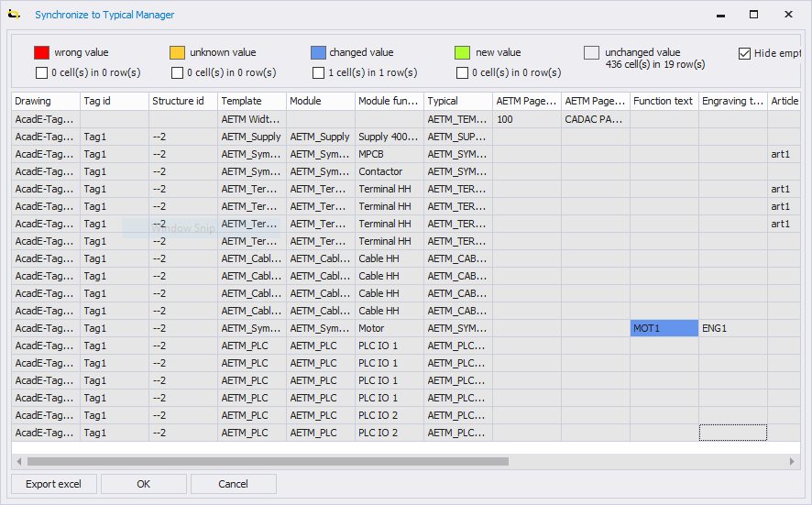Click the app icon in title bar
Screen dimensions: 812x505
14,15
